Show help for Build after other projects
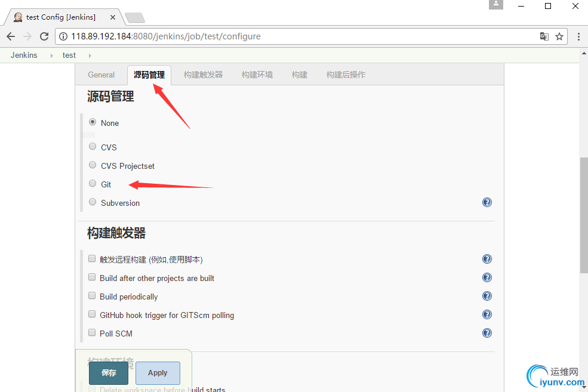588x392 pixels. point(487,277)
